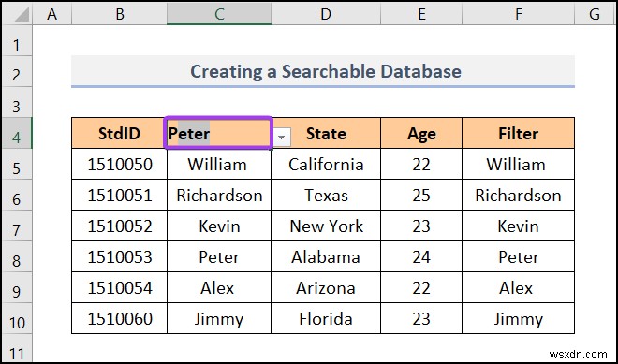Select row 11 header
Image resolution: width=618 pixels, height=364 pixels.
pos(17,348)
